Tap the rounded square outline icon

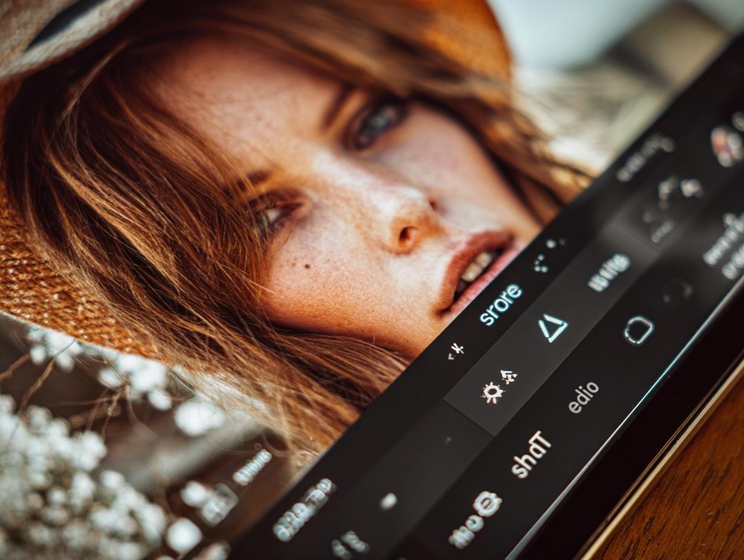[x=638, y=330]
